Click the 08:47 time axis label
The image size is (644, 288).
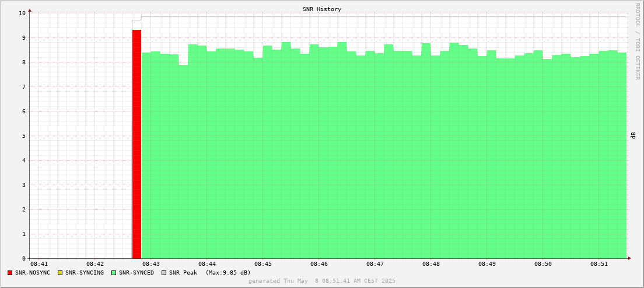tap(375, 263)
